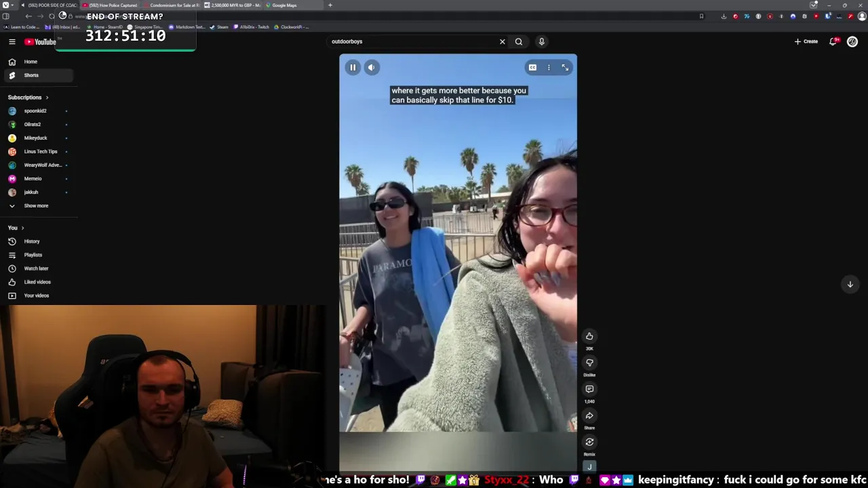Viewport: 868px width, 488px height.
Task: Pause the playing Short
Action: (x=353, y=67)
